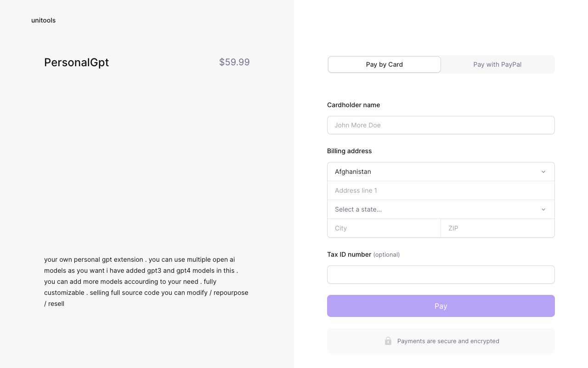Click the Payments are secure and encrypted notice
Screen dimensions: 588x368
[441, 341]
